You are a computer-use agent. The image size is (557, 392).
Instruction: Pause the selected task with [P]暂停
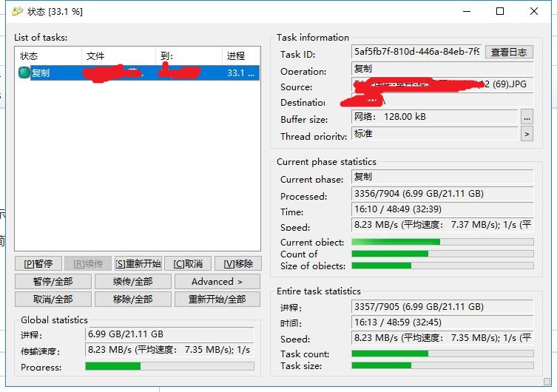click(38, 263)
